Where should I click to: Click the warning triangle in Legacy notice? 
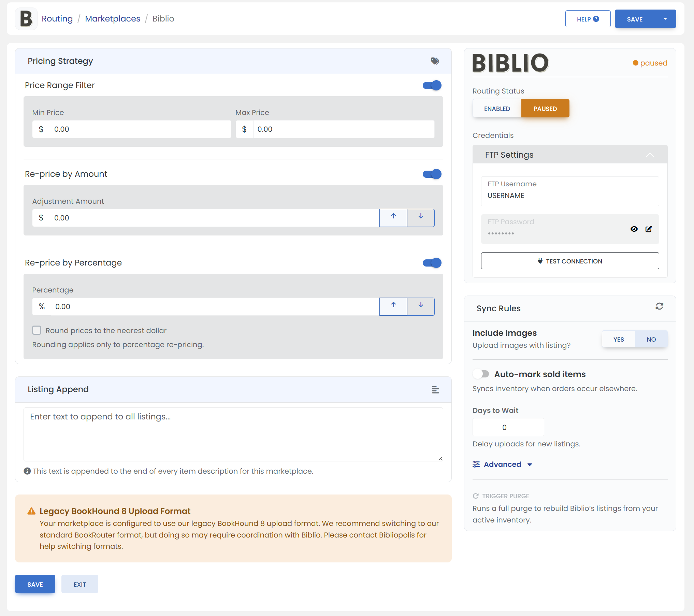click(x=31, y=511)
